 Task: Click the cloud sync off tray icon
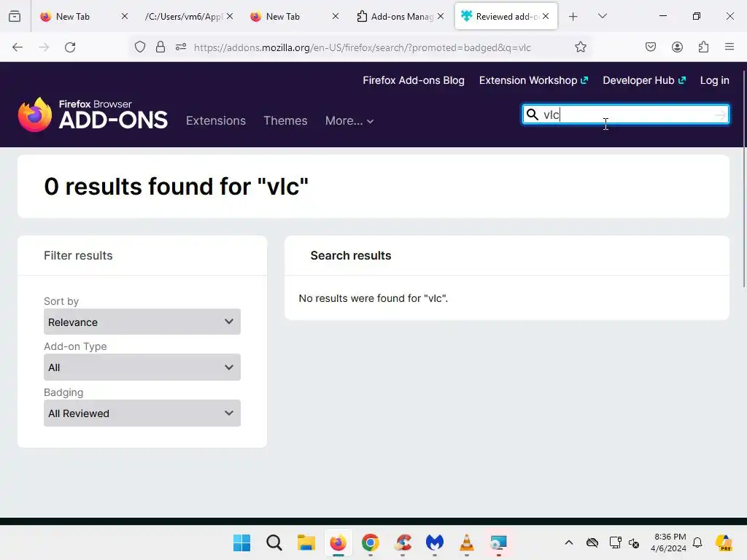click(x=592, y=542)
